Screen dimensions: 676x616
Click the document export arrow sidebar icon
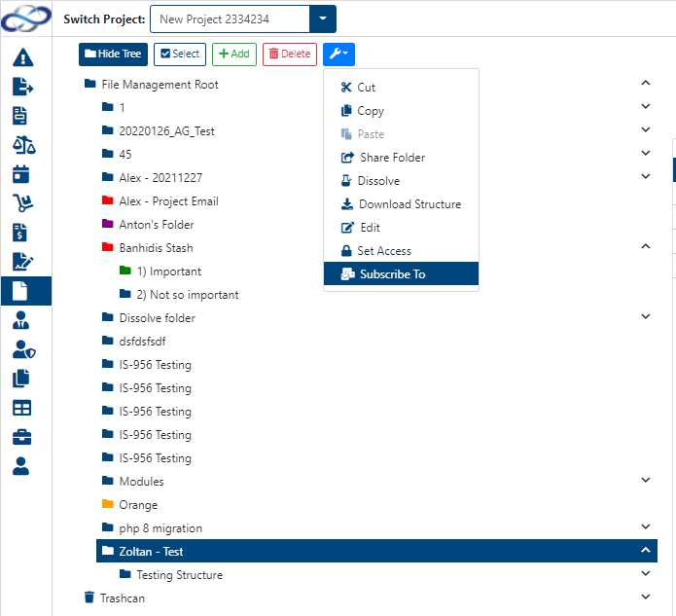[x=22, y=87]
